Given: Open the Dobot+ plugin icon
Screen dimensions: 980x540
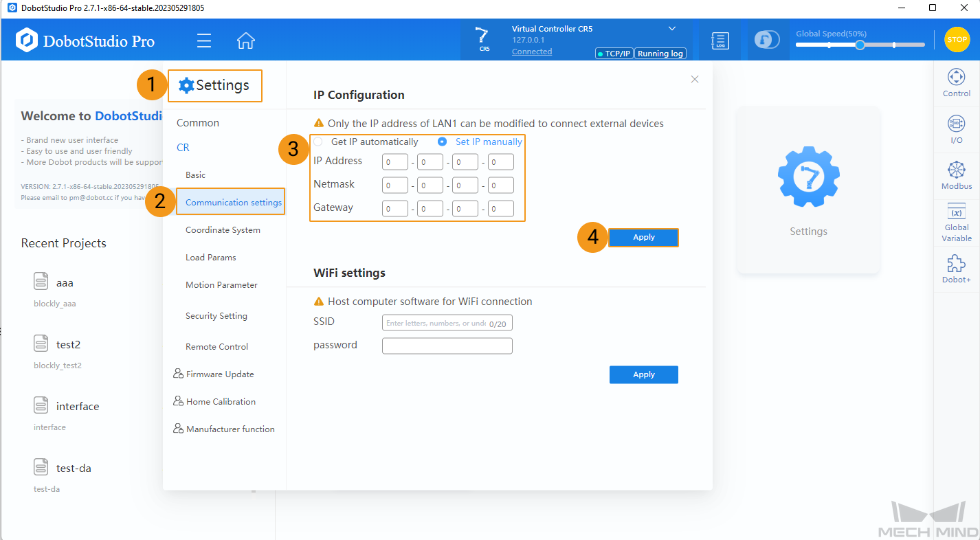Looking at the screenshot, I should [956, 269].
